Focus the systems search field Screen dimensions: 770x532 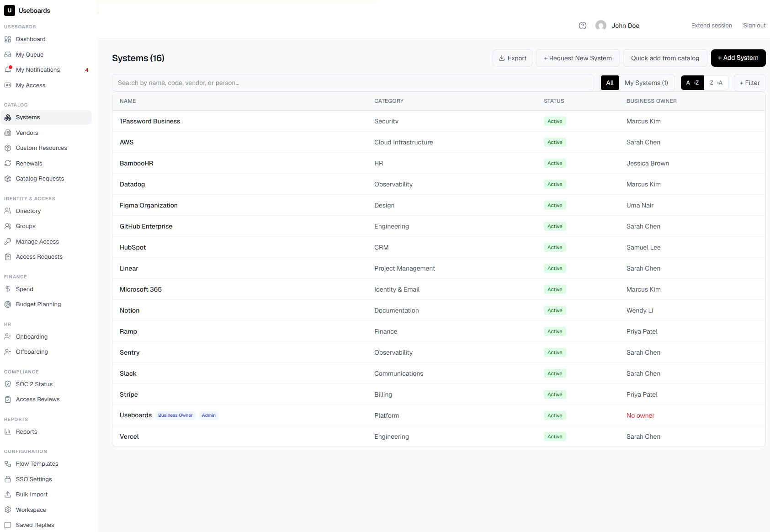pyautogui.click(x=353, y=83)
